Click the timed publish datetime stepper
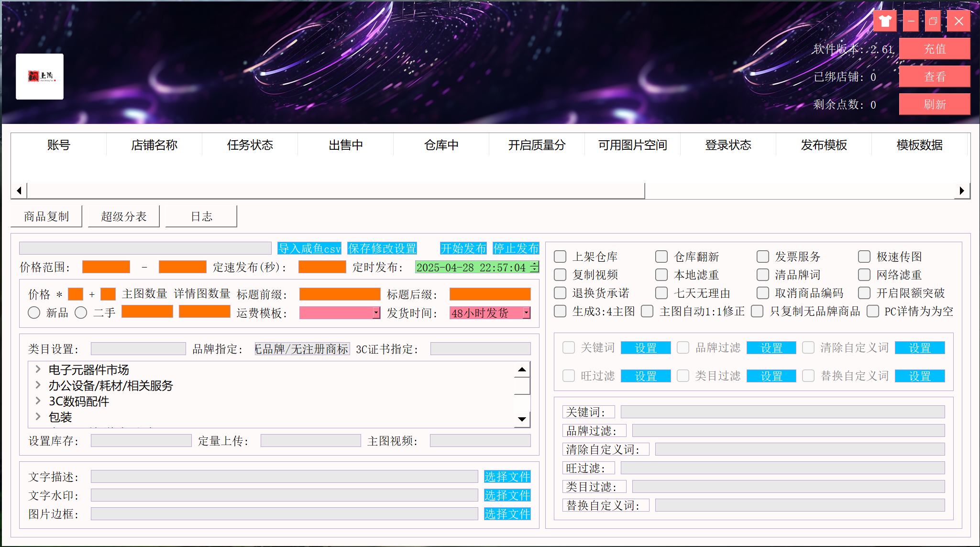980x547 pixels. click(535, 267)
